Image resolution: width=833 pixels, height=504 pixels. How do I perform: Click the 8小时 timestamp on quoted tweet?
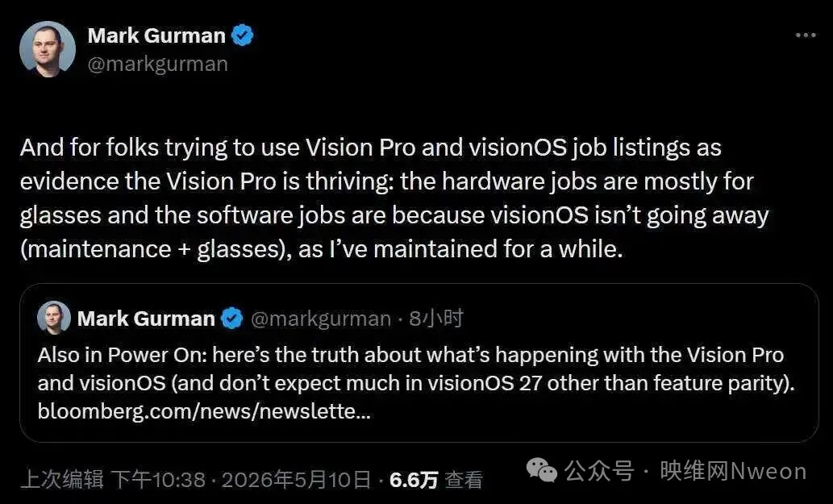436,319
